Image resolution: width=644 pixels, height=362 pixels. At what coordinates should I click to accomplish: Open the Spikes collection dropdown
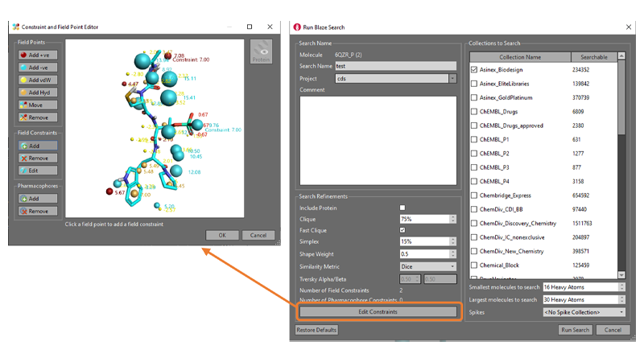coord(584,312)
